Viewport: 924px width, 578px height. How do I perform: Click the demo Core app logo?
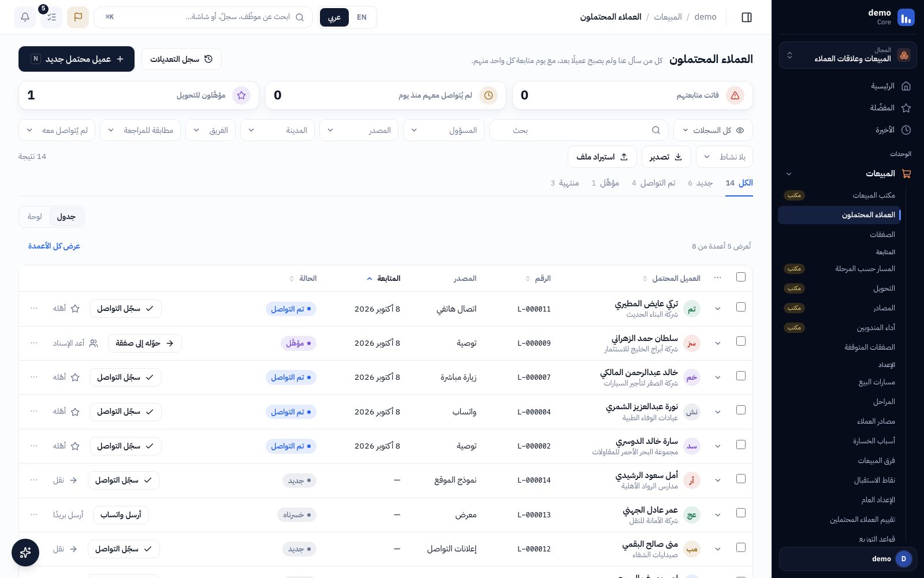point(906,17)
